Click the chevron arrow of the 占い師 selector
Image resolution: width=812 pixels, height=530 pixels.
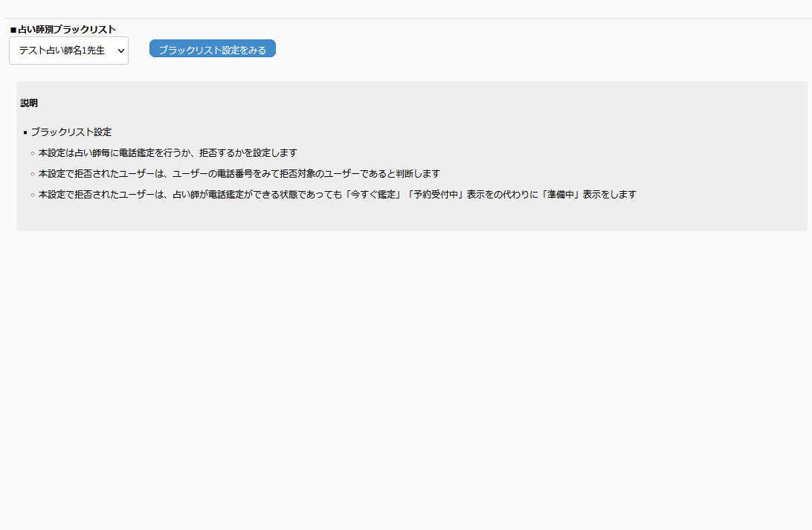[x=121, y=51]
